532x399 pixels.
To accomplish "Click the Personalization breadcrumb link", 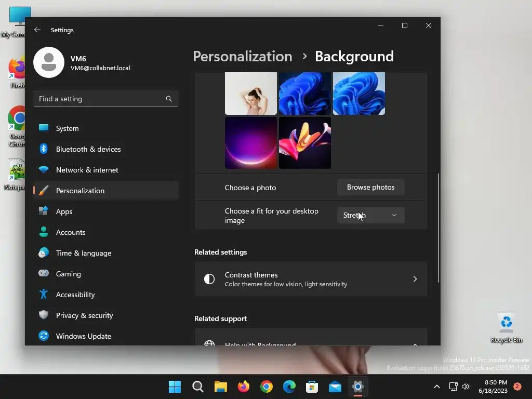I will (x=243, y=56).
